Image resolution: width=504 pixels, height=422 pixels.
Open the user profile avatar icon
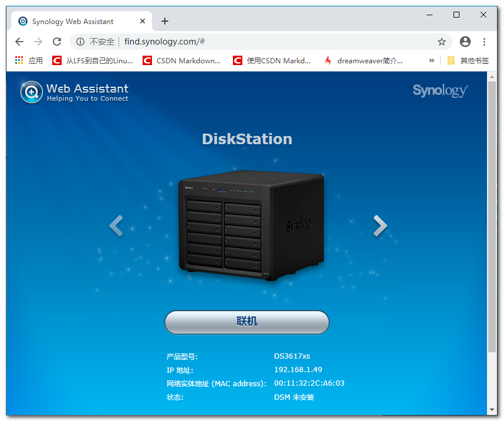pos(465,42)
